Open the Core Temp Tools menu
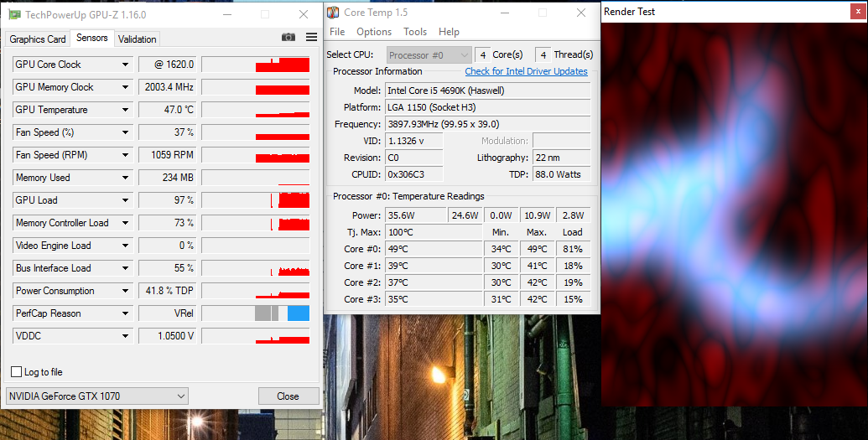The height and width of the screenshot is (440, 868). pyautogui.click(x=415, y=32)
